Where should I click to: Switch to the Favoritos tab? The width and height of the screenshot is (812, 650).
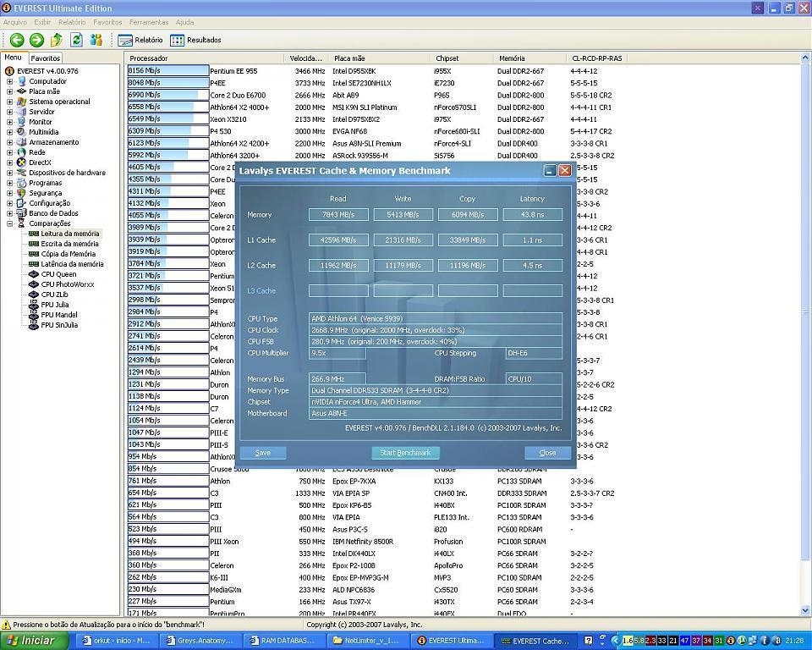pyautogui.click(x=46, y=58)
